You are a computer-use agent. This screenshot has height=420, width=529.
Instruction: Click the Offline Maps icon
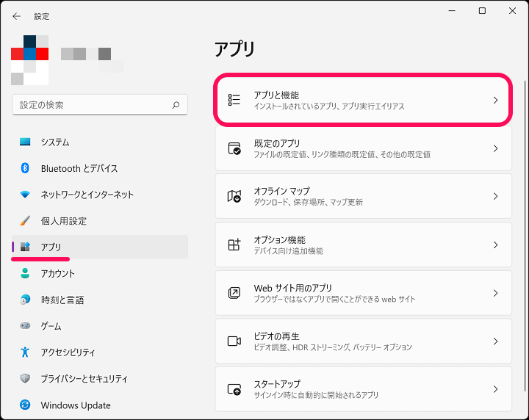point(234,196)
